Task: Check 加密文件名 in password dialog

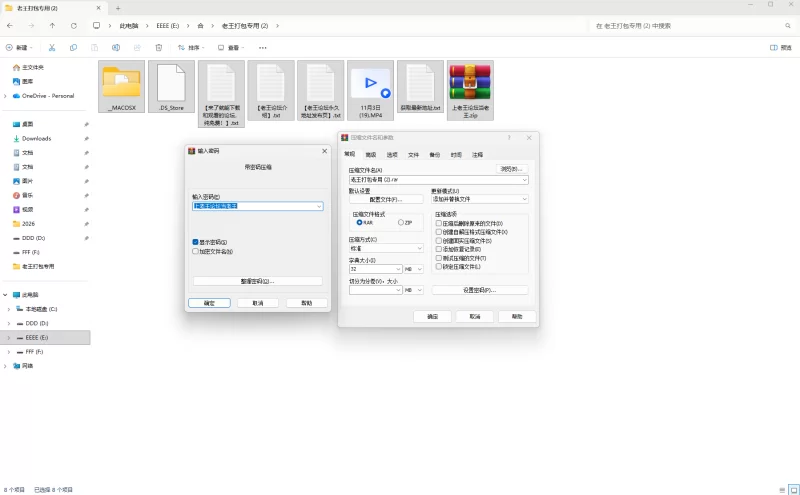Action: coord(195,252)
